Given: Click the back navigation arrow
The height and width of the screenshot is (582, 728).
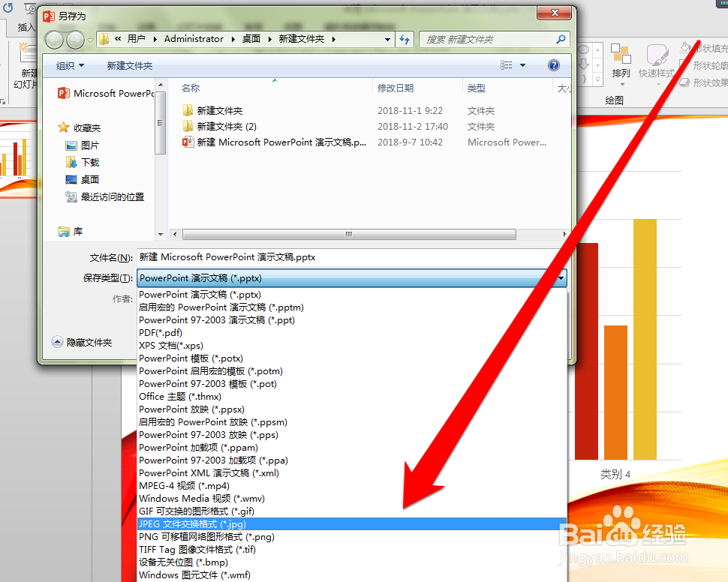Looking at the screenshot, I should click(x=54, y=40).
